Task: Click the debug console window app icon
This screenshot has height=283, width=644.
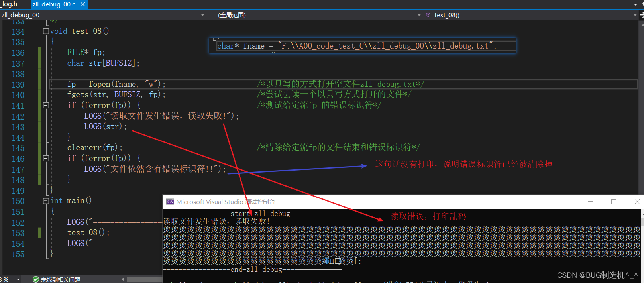Action: click(170, 202)
